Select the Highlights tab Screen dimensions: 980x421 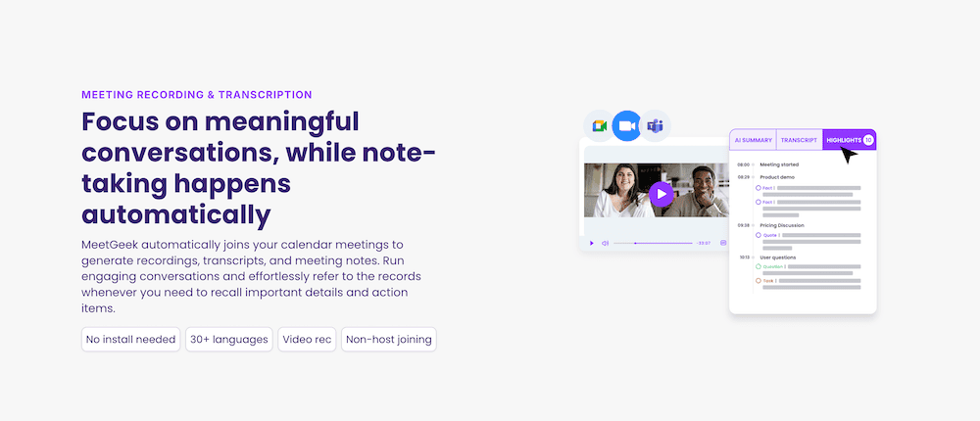tap(850, 140)
